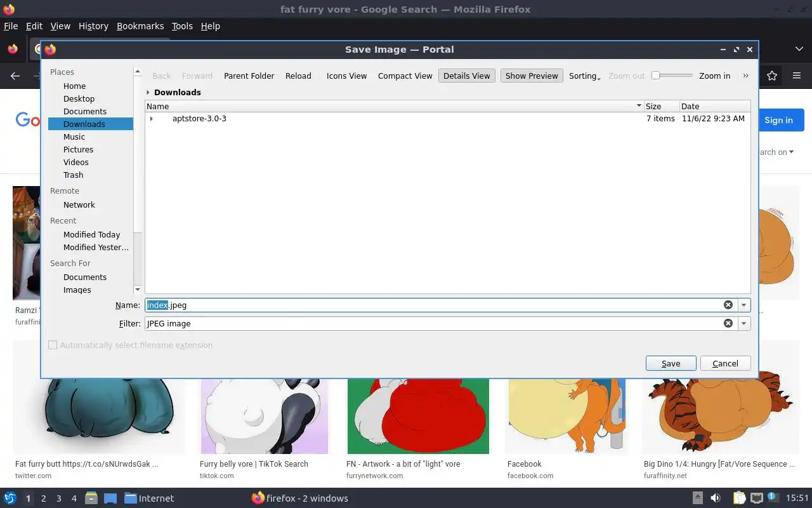Open the Name field history dropdown arrow
The image size is (812, 508).
(x=743, y=305)
